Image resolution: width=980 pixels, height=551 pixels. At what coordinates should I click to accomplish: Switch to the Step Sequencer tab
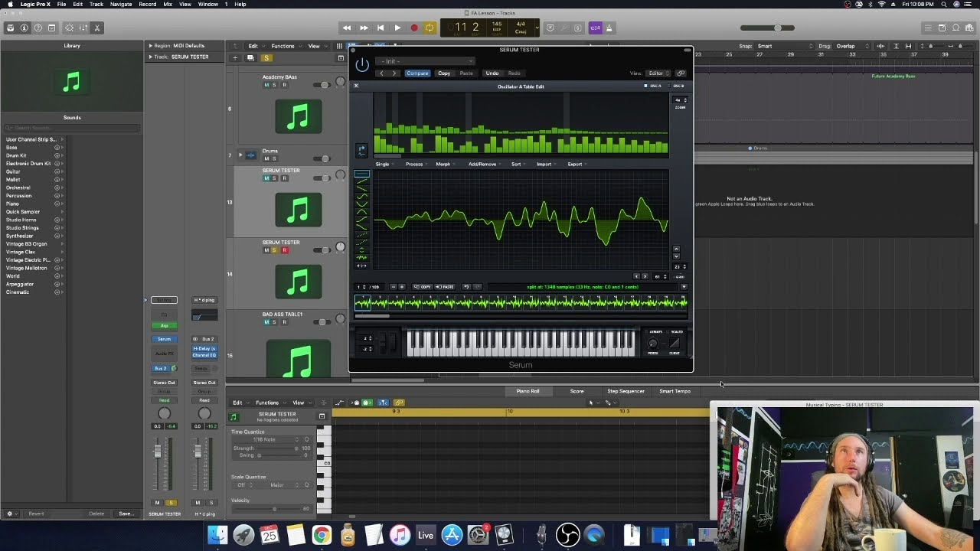tap(626, 391)
